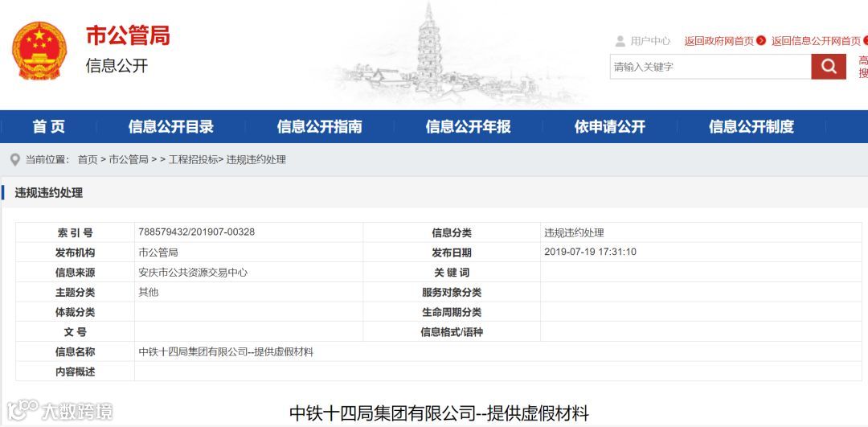Open the 首页 navigation tab

pos(49,127)
